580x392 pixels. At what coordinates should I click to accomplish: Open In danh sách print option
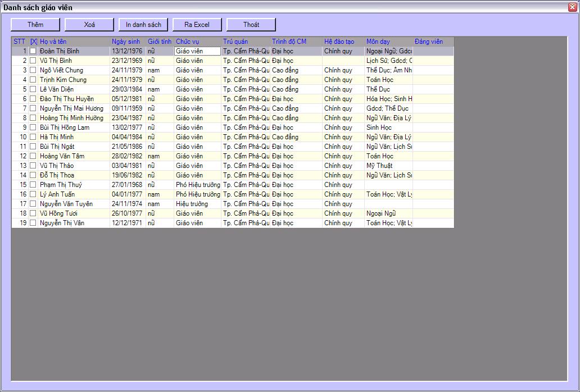tap(143, 25)
